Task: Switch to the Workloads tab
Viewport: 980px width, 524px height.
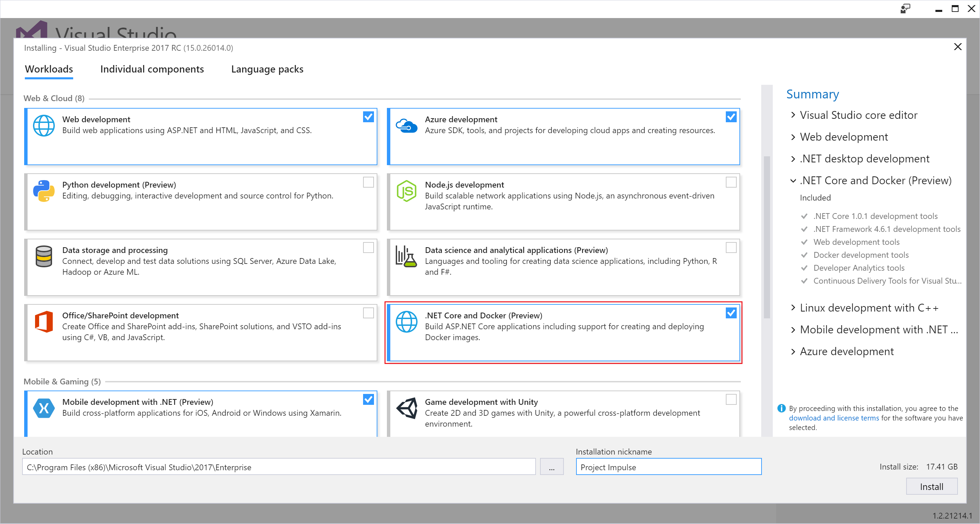Action: pyautogui.click(x=49, y=69)
